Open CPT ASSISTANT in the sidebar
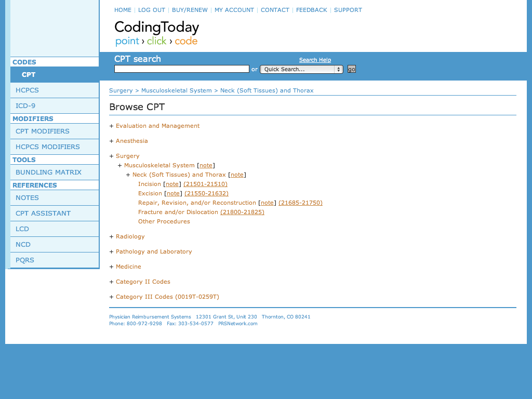The height and width of the screenshot is (399, 532). 55,214
